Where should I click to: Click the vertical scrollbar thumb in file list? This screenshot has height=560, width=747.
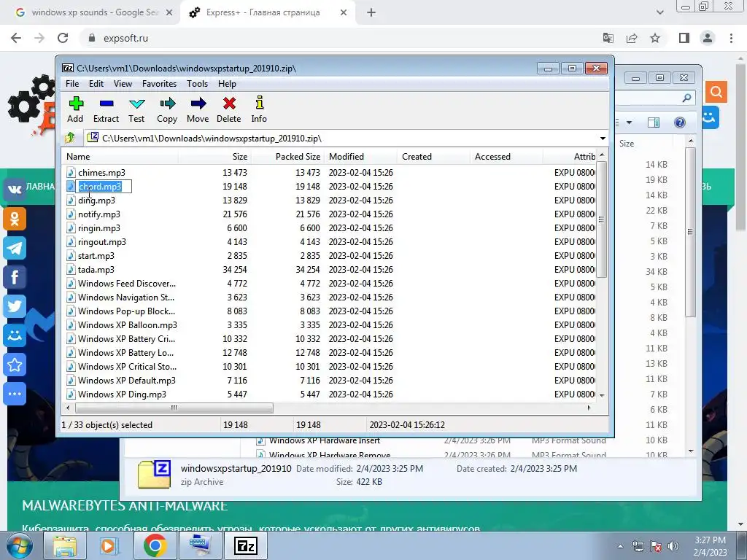click(x=601, y=219)
